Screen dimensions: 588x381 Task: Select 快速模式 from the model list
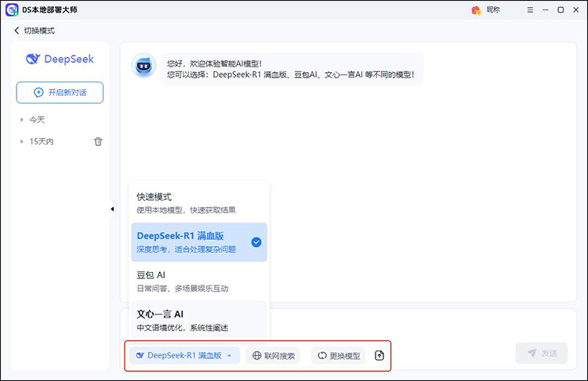(199, 203)
